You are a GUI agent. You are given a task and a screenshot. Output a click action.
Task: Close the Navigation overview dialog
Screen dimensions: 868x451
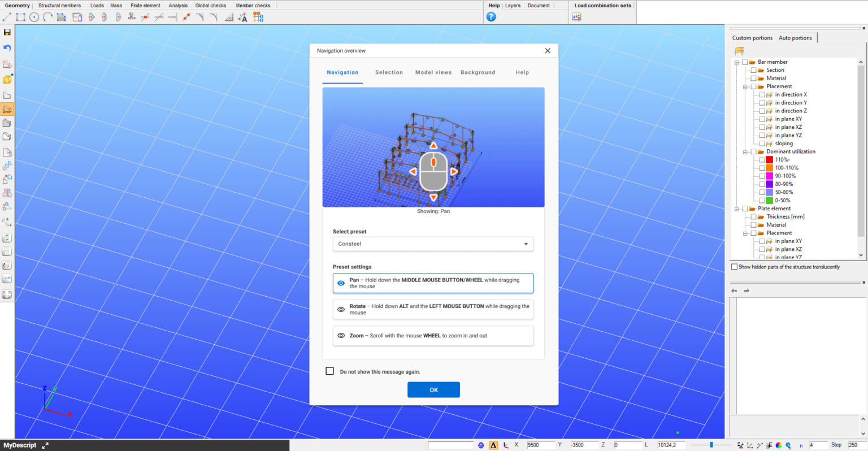pos(548,51)
